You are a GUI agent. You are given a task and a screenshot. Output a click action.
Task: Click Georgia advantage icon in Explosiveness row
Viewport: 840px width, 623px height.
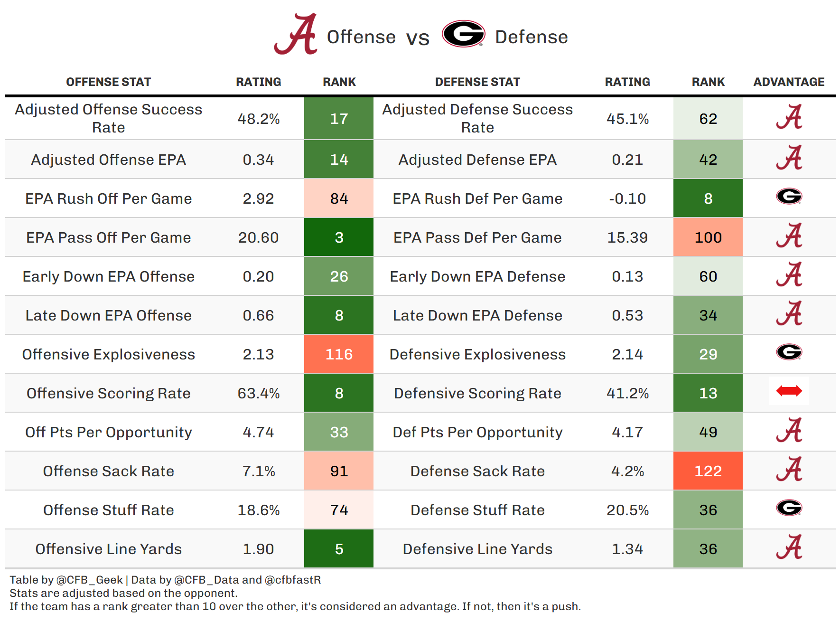click(x=789, y=352)
